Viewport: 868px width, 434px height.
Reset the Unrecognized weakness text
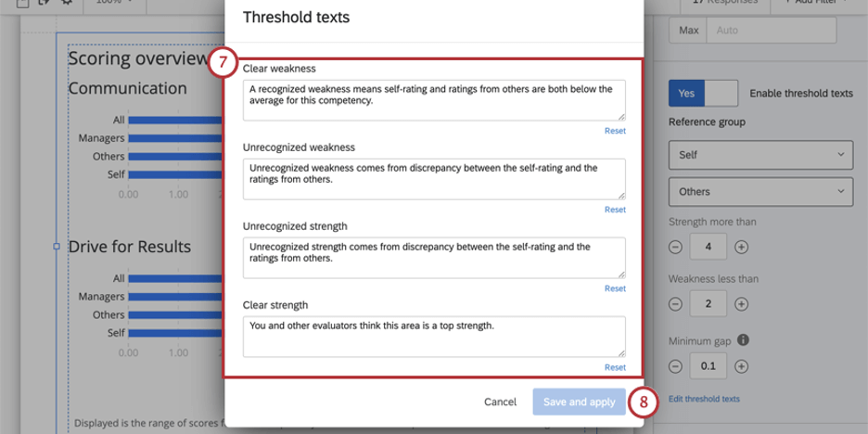click(x=615, y=210)
